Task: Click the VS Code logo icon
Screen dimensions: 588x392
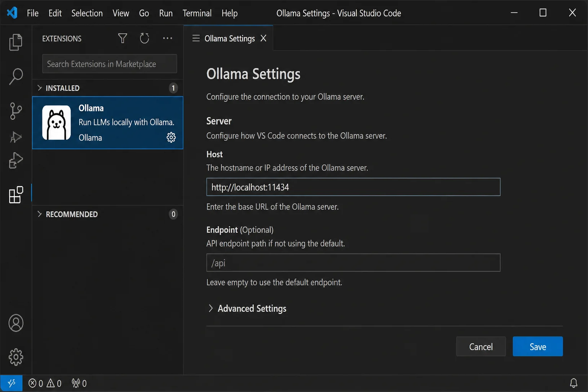Action: [12, 13]
